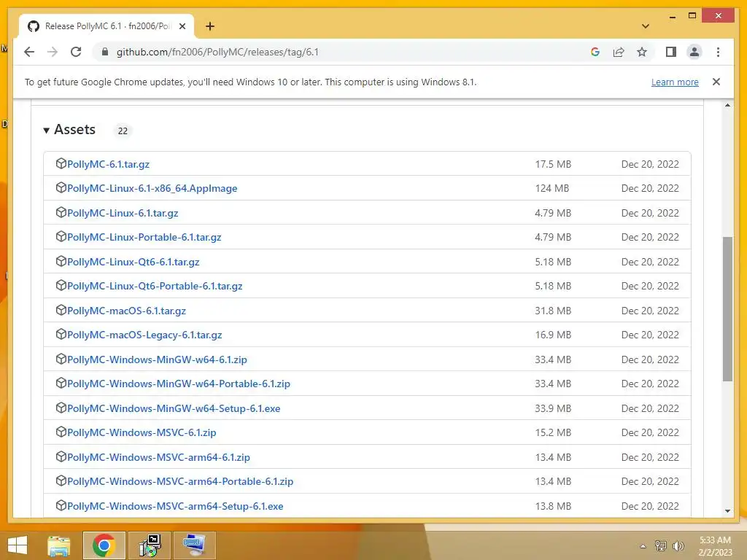747x560 pixels.
Task: Click the date on PollyMC-6.1.tar.gz row
Action: pyautogui.click(x=650, y=164)
